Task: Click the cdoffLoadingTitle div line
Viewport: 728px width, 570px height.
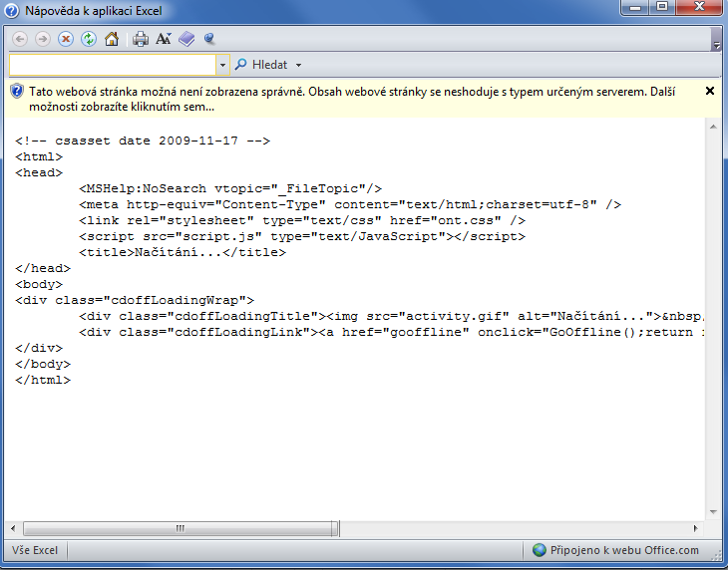Action: (x=392, y=316)
